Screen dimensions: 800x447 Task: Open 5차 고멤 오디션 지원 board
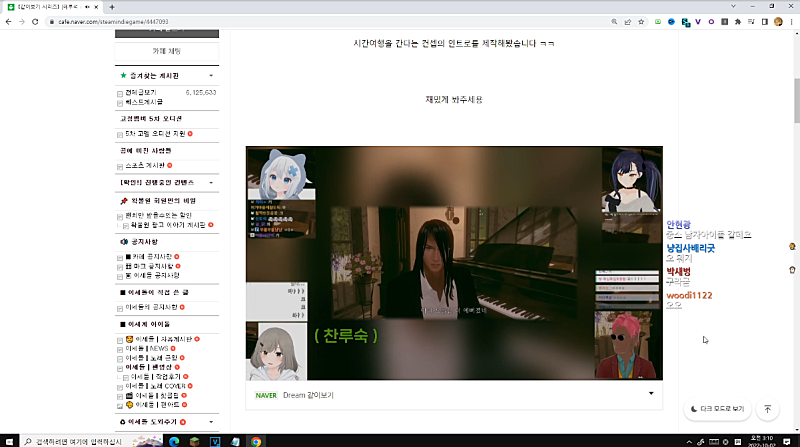click(x=155, y=134)
